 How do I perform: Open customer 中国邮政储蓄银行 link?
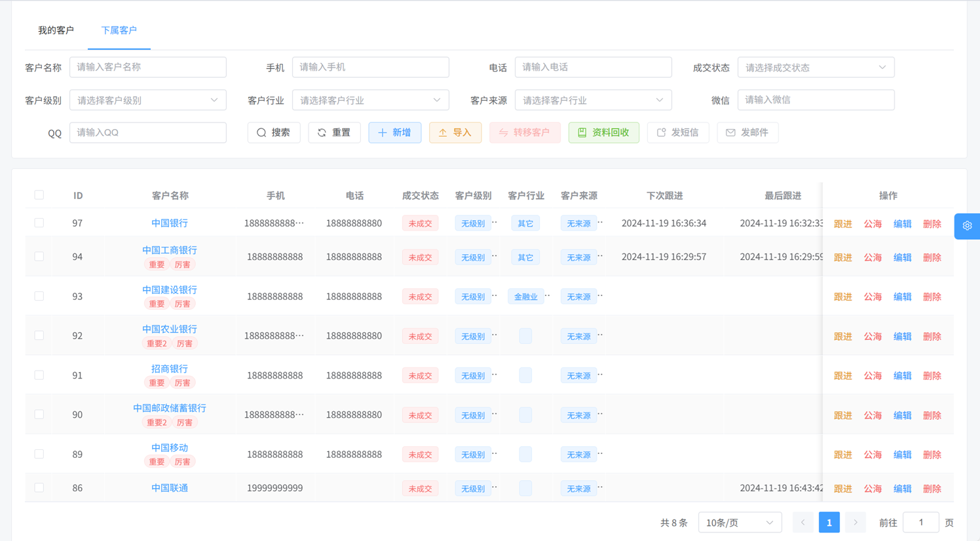(x=170, y=408)
